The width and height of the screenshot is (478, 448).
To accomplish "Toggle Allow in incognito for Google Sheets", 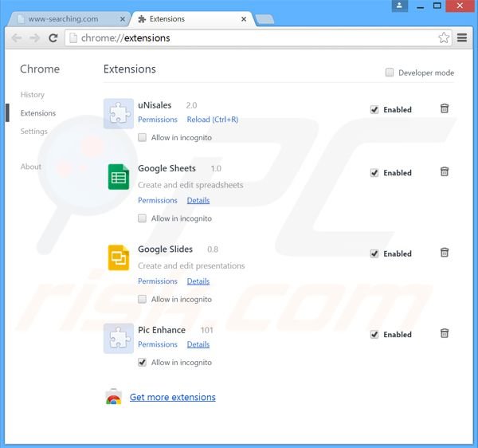I will click(142, 218).
